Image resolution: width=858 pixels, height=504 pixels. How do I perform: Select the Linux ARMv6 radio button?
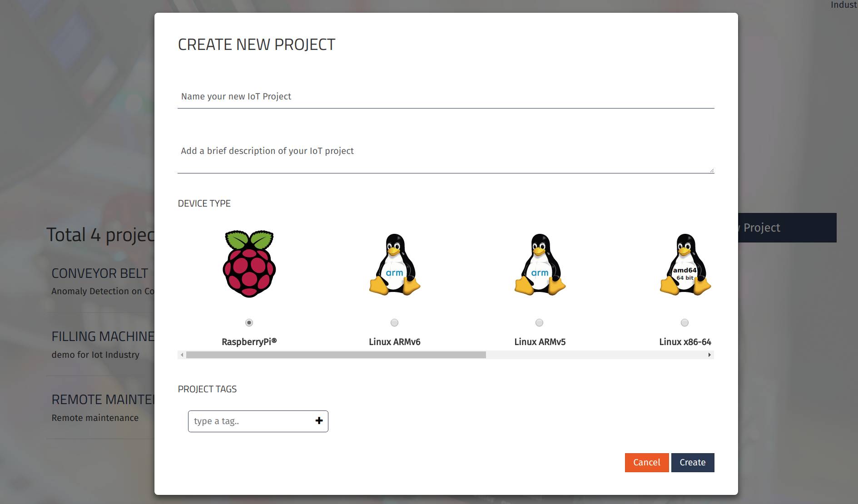pos(394,322)
